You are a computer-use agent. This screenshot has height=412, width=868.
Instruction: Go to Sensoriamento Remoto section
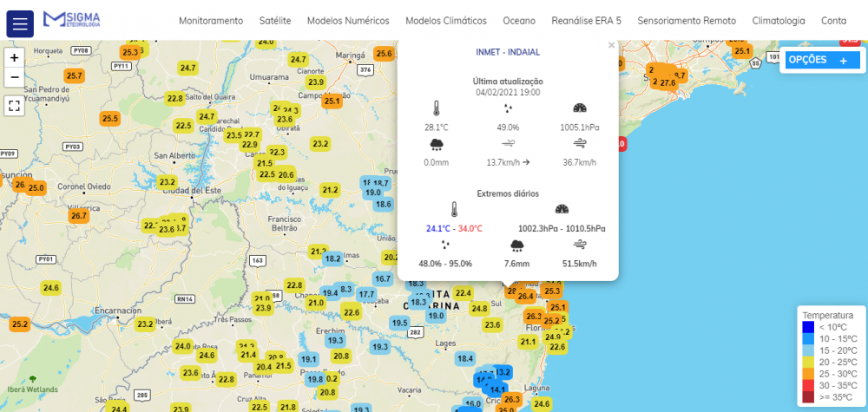click(x=686, y=21)
